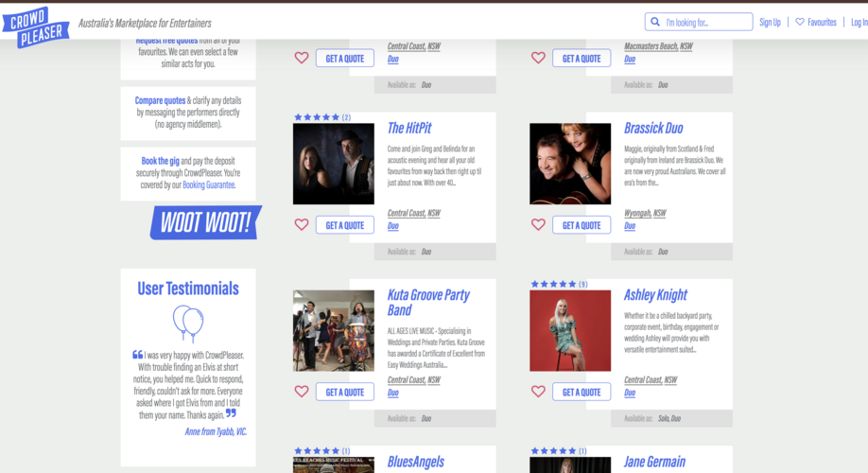Open the Sign Up link
The image size is (868, 473).
pyautogui.click(x=770, y=22)
